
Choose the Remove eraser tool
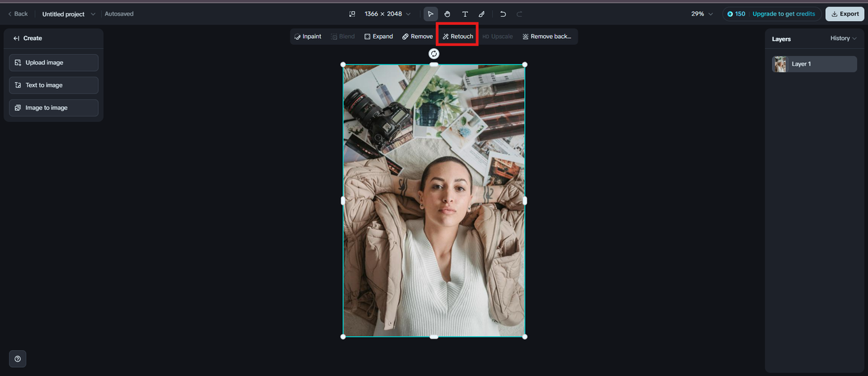coord(417,37)
